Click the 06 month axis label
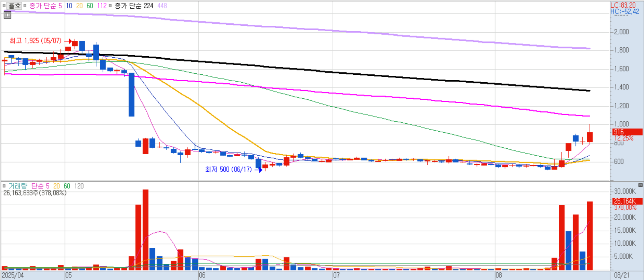 [202, 275]
